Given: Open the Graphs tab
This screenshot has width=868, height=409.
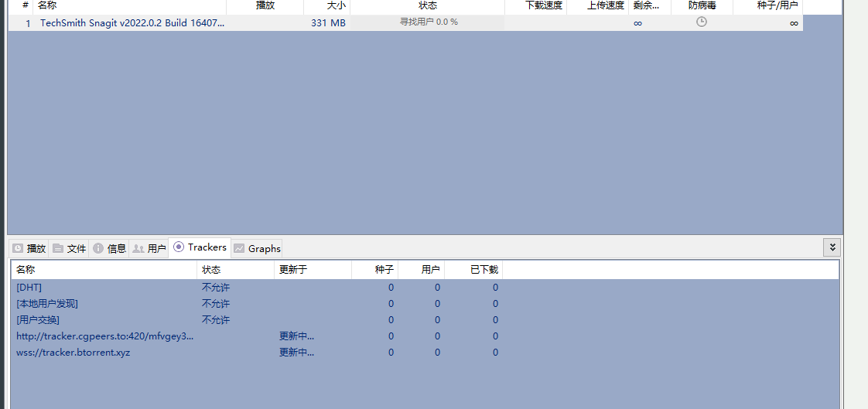Looking at the screenshot, I should click(x=258, y=248).
